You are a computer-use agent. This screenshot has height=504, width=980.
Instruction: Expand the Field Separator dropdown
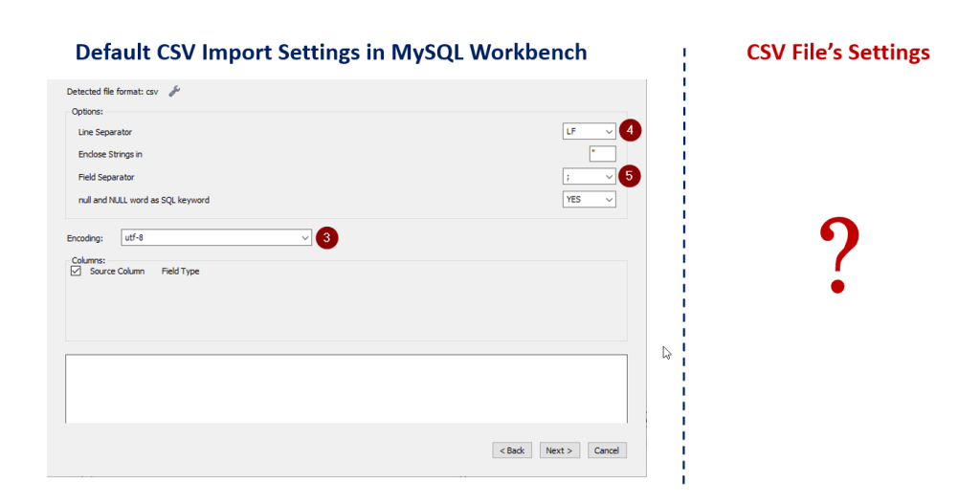coord(590,176)
